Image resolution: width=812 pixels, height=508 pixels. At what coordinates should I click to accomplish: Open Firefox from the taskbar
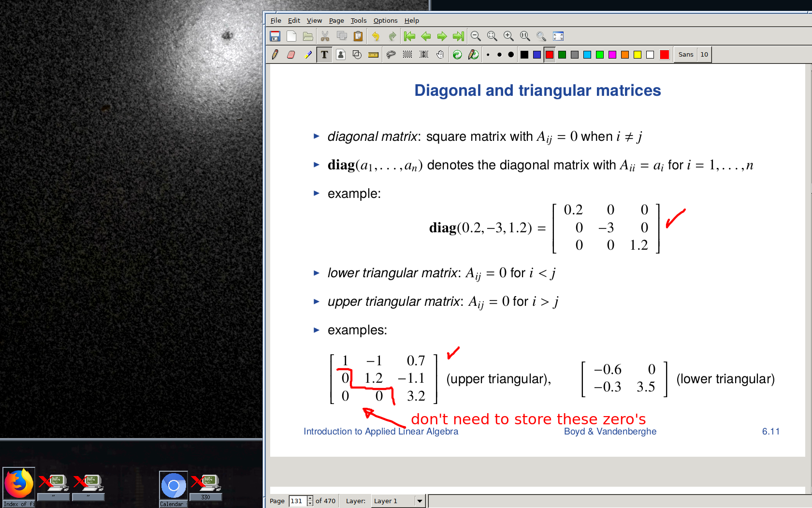tap(19, 484)
